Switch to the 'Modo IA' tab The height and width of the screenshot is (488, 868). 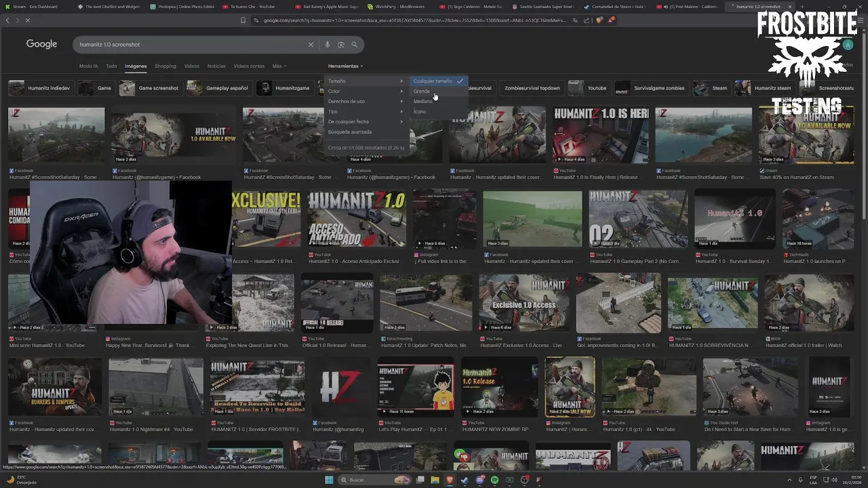(88, 66)
